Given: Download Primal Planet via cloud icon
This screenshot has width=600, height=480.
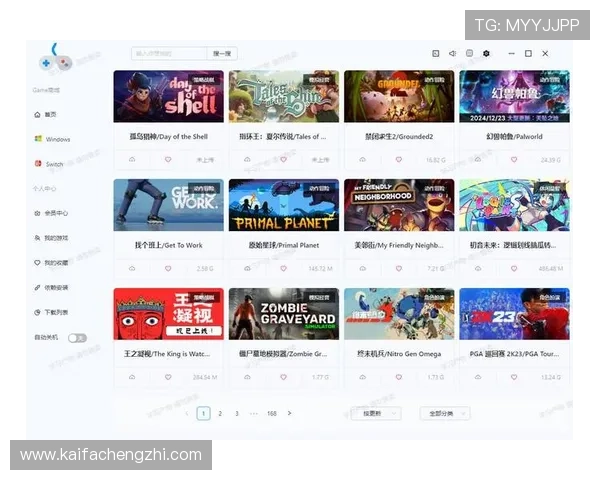Looking at the screenshot, I should (x=247, y=268).
